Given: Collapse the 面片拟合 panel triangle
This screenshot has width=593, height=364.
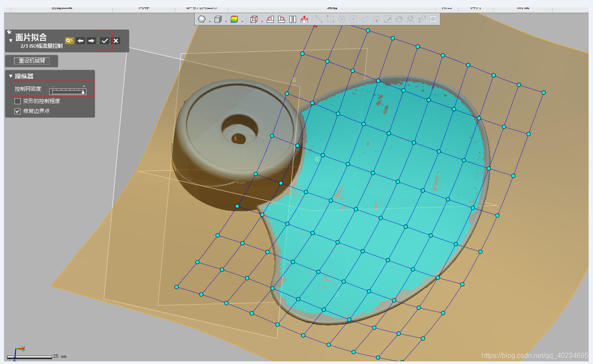Looking at the screenshot, I should click(11, 40).
